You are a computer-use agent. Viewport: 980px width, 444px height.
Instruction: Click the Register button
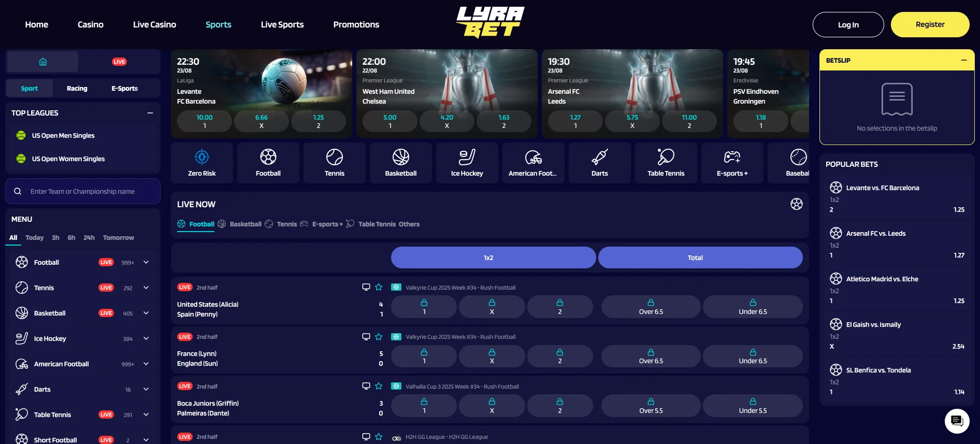point(930,24)
